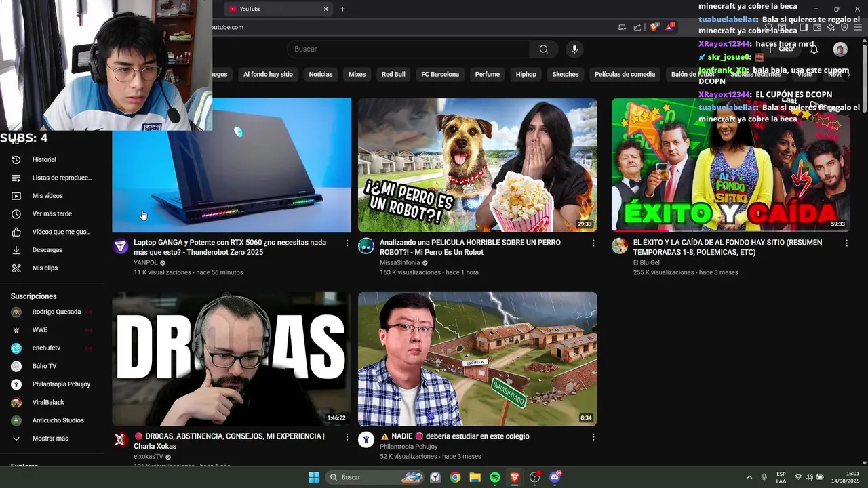868x488 pixels.
Task: Select the Red Bull chip
Action: click(x=393, y=75)
